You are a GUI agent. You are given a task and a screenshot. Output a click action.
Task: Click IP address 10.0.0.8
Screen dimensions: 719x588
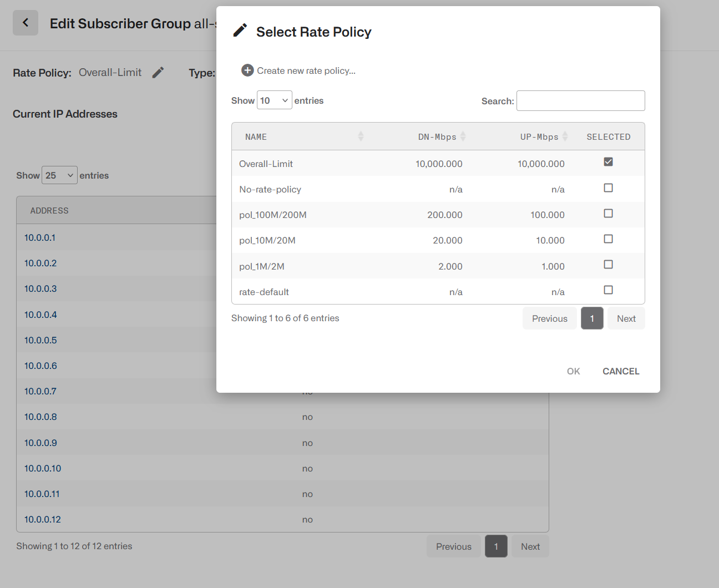click(x=40, y=417)
